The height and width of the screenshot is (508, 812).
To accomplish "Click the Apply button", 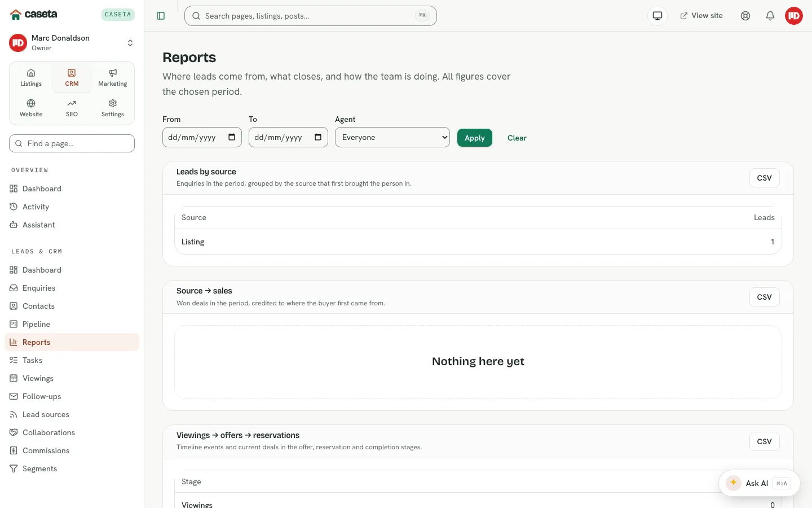I will (x=475, y=138).
